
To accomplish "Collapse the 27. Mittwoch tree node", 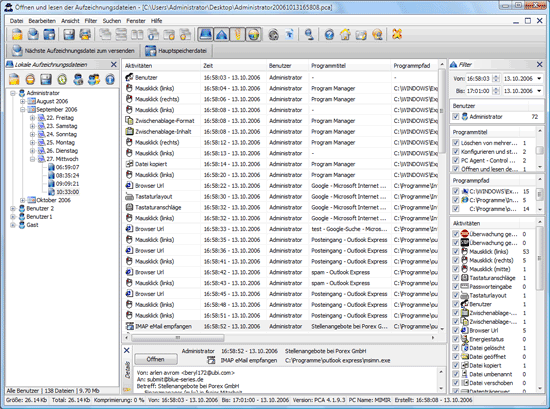I will coord(32,159).
